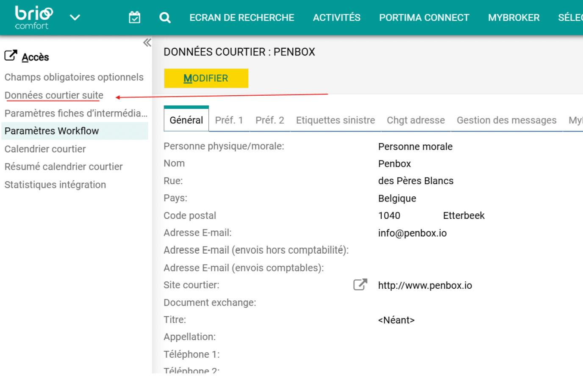Switch to the Chgt adresse tab

click(416, 120)
